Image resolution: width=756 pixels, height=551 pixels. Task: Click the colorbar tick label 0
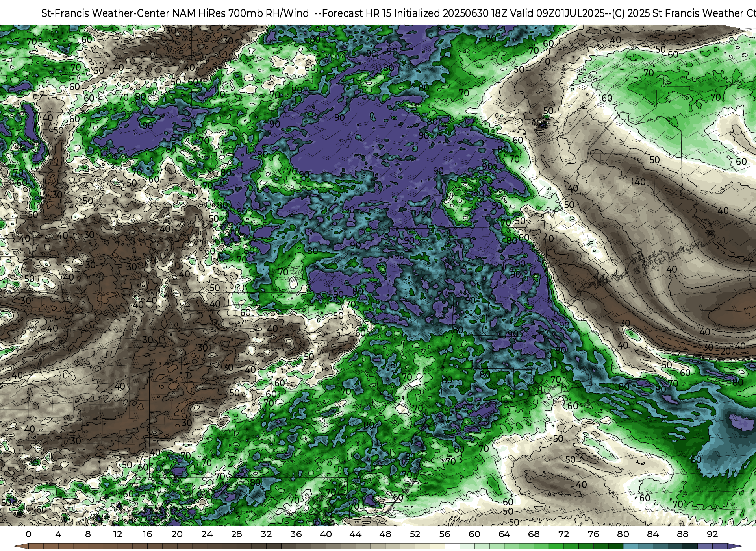[x=28, y=534]
